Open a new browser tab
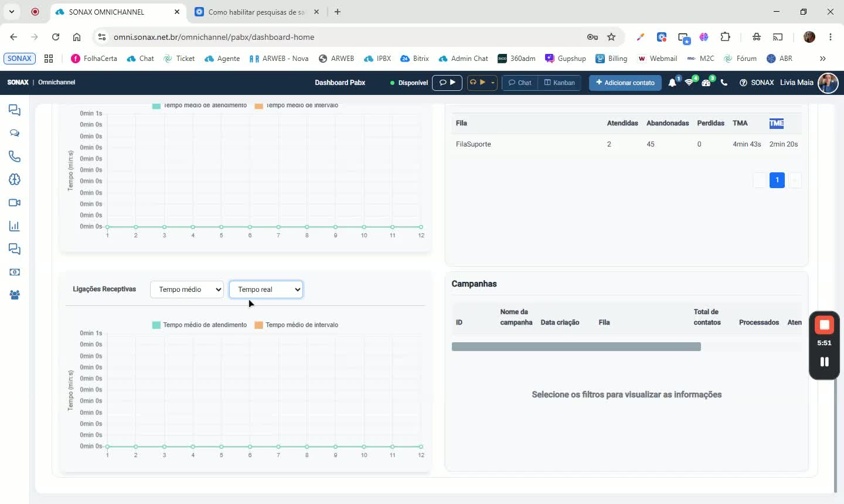Image resolution: width=844 pixels, height=504 pixels. click(x=338, y=12)
